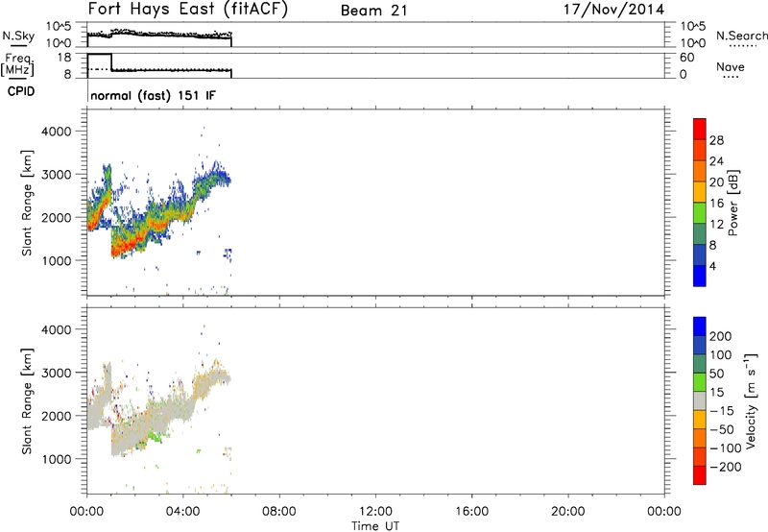Select bottom red velocity segment below -200
768x532 pixels.
coord(700,475)
